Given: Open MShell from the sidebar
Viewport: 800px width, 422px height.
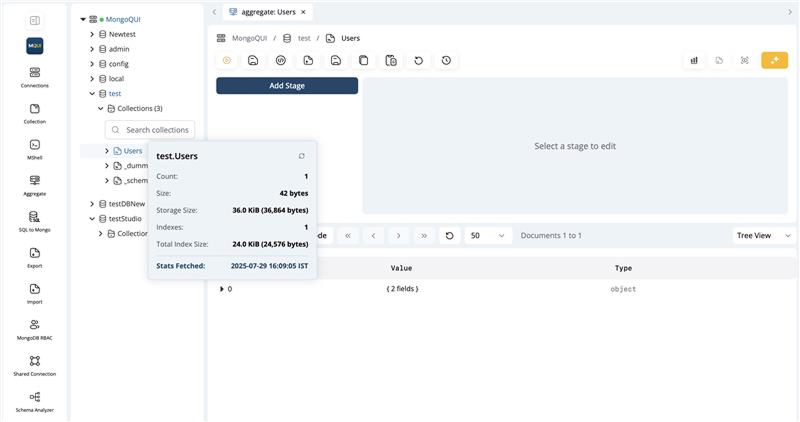Looking at the screenshot, I should [x=35, y=149].
